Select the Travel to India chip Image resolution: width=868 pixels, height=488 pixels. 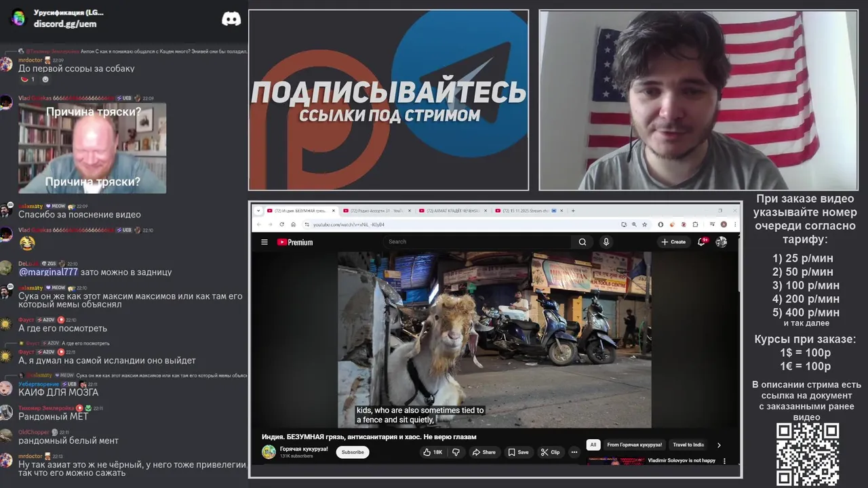688,445
